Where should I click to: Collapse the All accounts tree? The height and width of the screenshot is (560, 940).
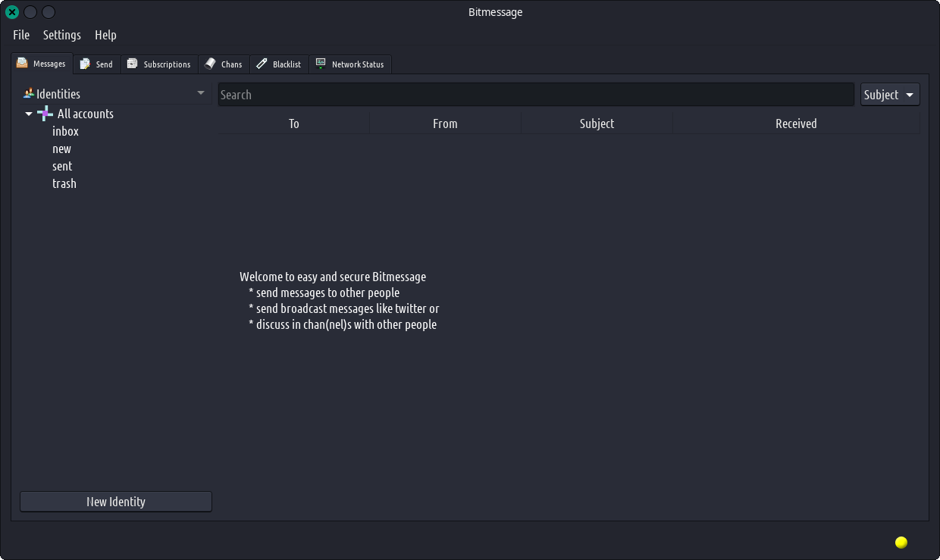coord(29,114)
